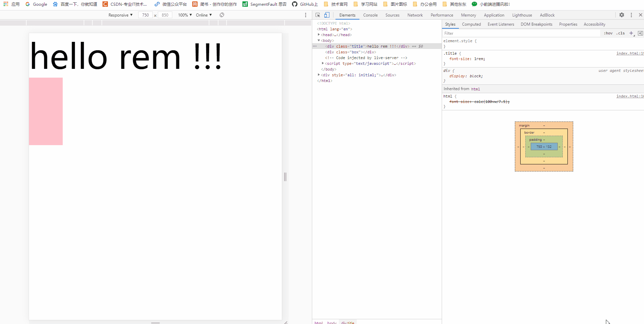Image resolution: width=644 pixels, height=324 pixels.
Task: Open the DOM Breakpoints pane
Action: (x=536, y=24)
